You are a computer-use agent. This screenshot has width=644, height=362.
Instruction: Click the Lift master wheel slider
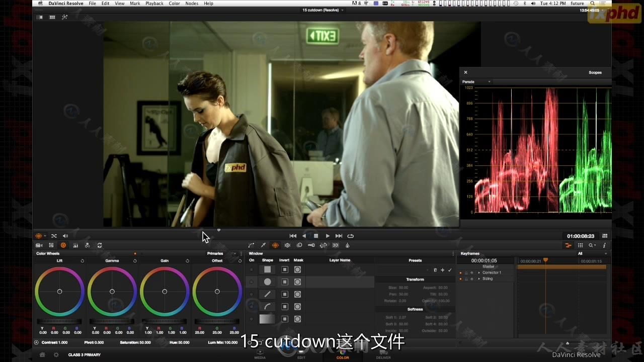[x=59, y=321]
